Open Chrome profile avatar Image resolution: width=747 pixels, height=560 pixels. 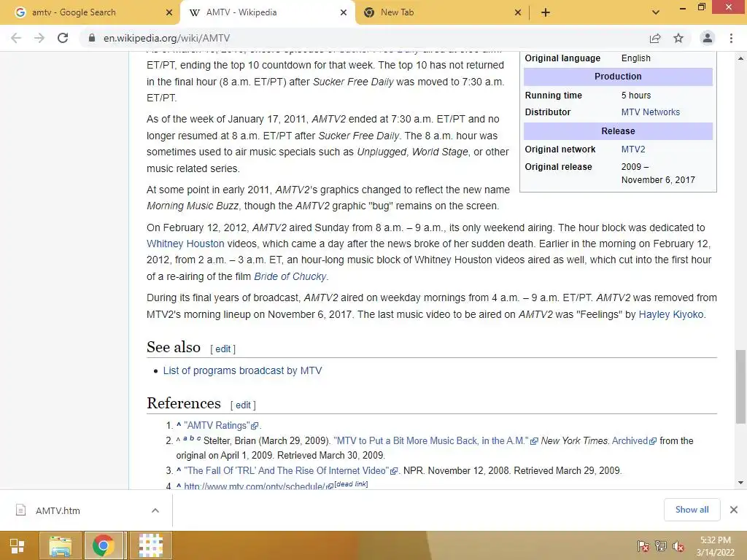click(708, 38)
